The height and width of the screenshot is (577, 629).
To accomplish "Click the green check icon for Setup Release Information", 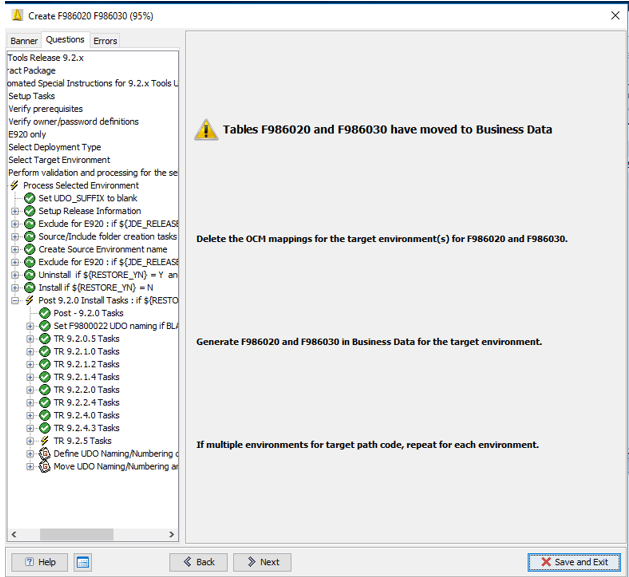I will point(30,211).
